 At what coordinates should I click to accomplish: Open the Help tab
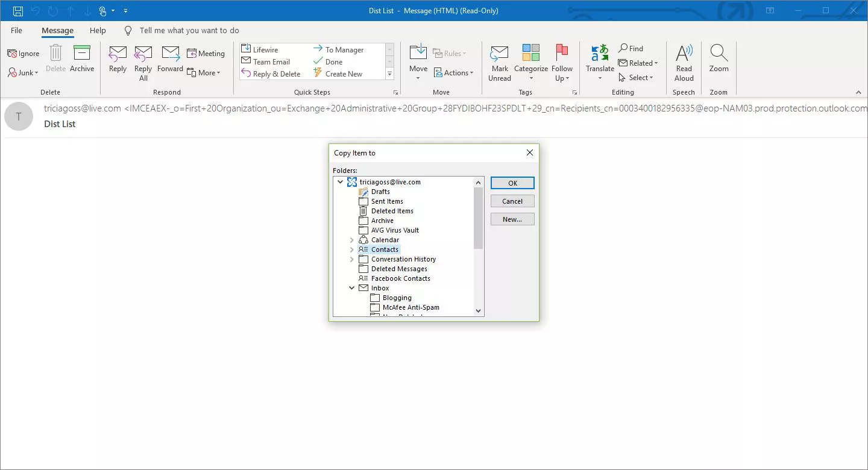coord(98,30)
